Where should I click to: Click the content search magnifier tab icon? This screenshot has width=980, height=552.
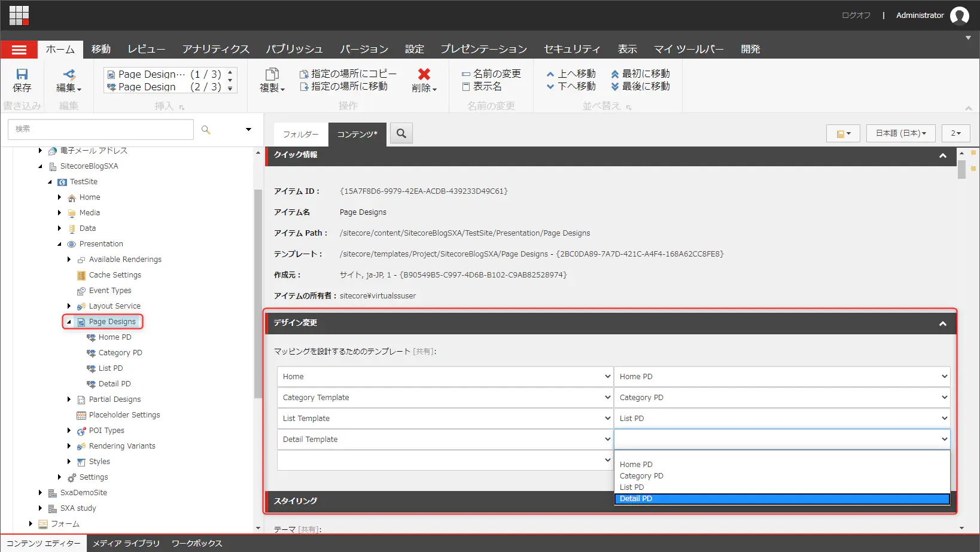[401, 133]
